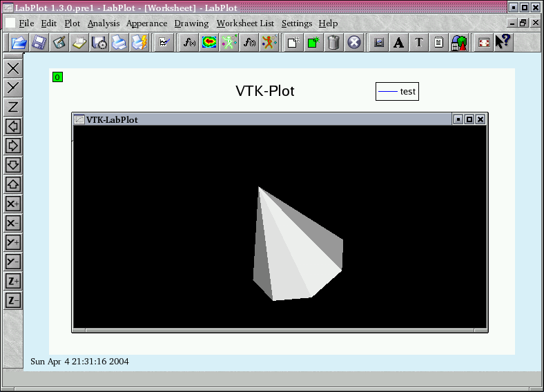Click the X axis scale button
The height and width of the screenshot is (392, 544).
(13, 68)
